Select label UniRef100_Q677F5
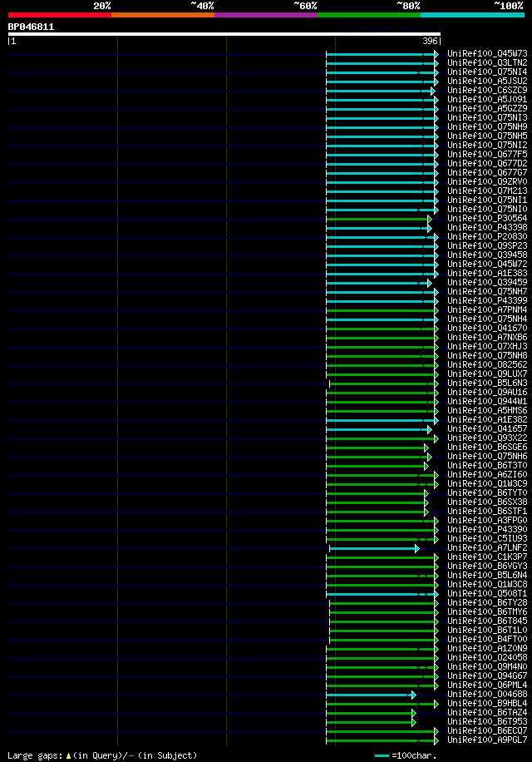This screenshot has height=762, width=532. click(487, 154)
